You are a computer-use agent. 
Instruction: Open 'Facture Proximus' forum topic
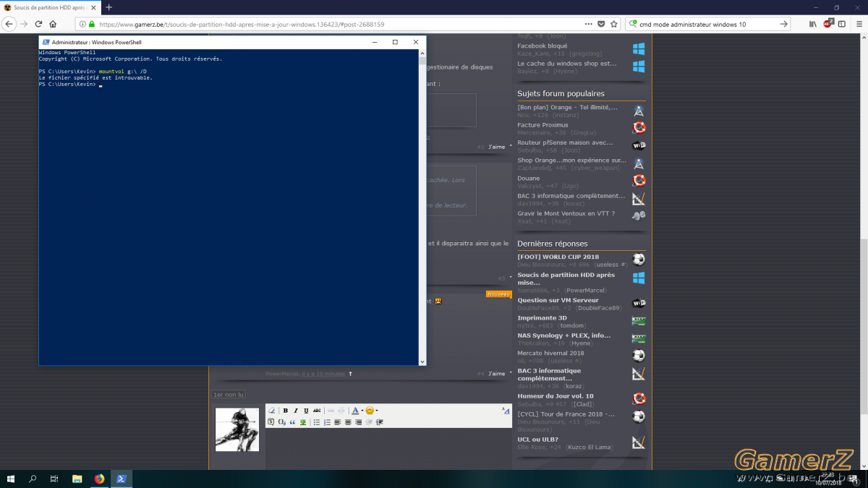(542, 125)
